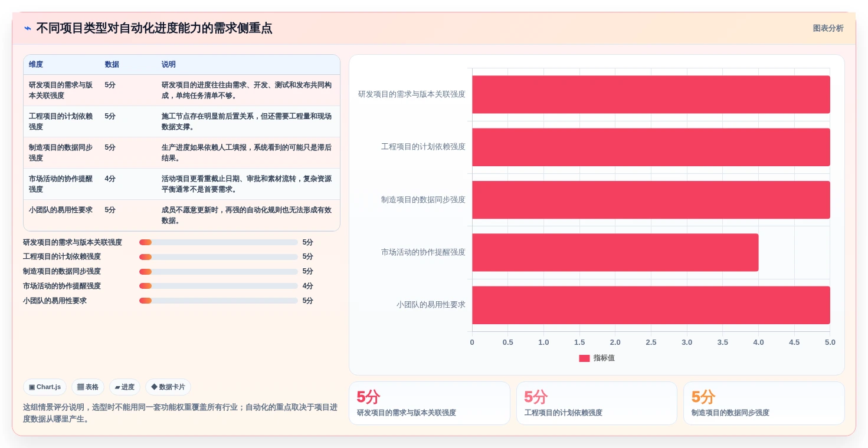
Task: Click description starting 活动项目更看重截止日期
Action: tap(247, 184)
